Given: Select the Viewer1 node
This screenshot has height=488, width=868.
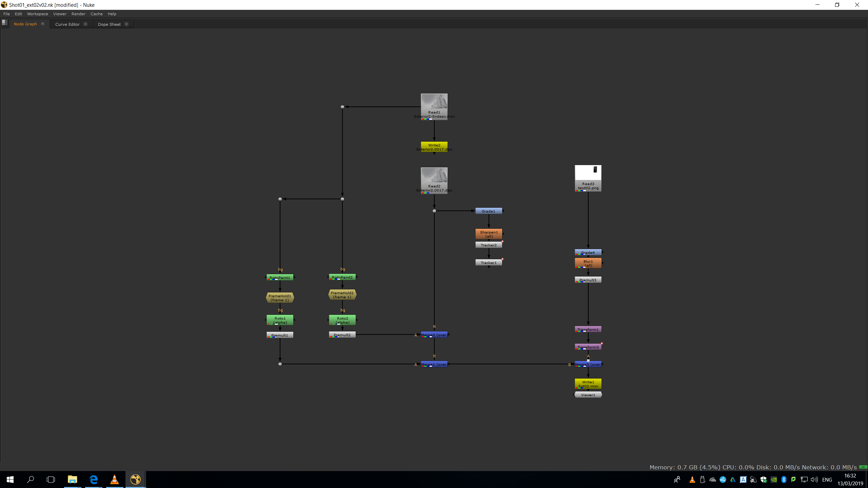Looking at the screenshot, I should click(588, 395).
